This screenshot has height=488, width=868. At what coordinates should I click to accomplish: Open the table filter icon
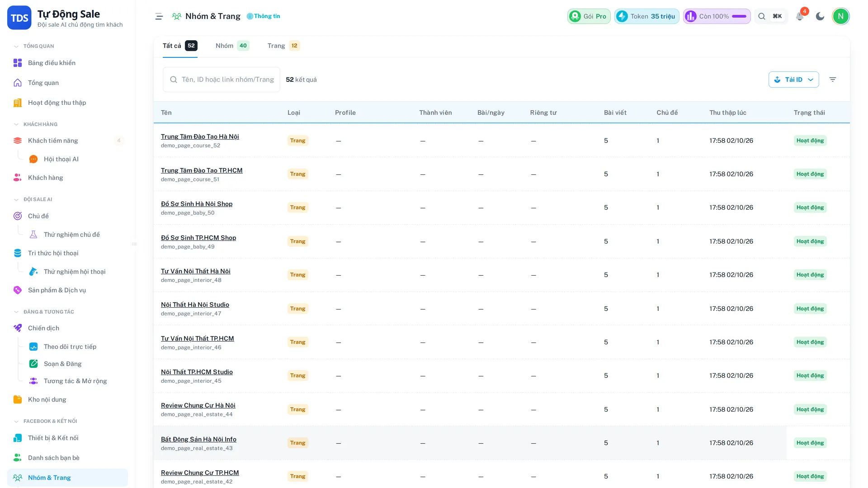(x=833, y=80)
